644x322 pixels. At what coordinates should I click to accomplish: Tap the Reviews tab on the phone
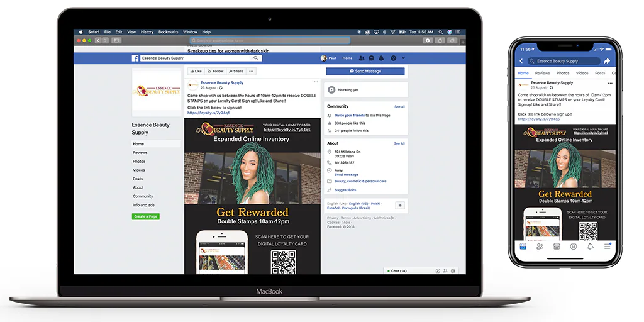(x=542, y=73)
